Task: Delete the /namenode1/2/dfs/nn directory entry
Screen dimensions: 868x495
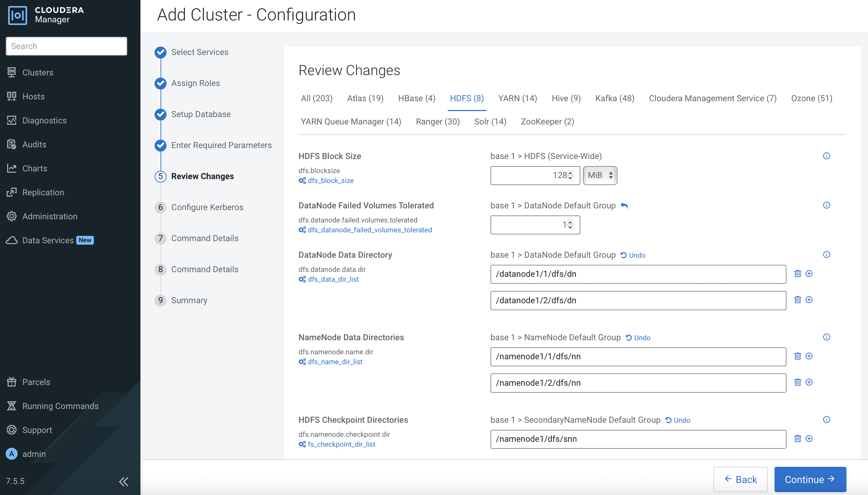Action: point(797,382)
